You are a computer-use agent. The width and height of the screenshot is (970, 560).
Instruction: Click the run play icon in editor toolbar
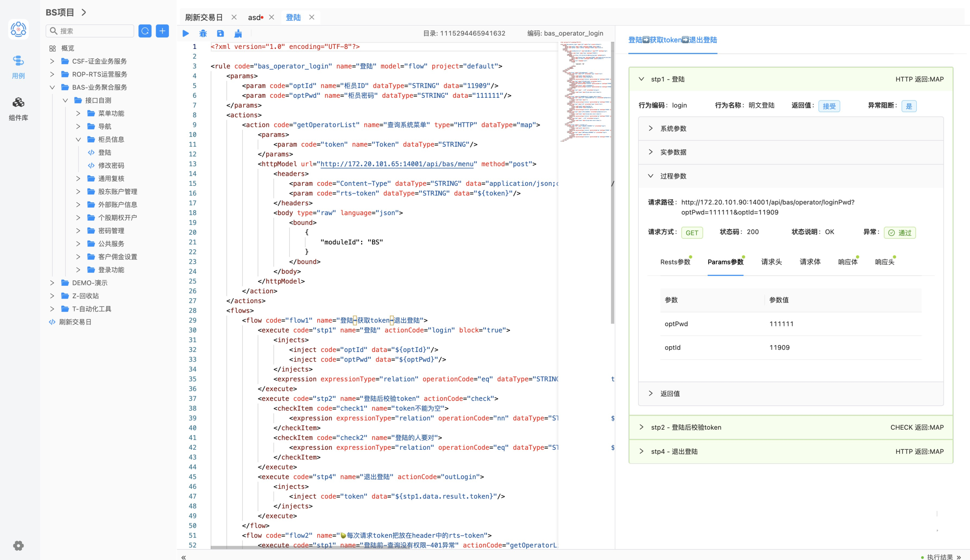click(186, 33)
